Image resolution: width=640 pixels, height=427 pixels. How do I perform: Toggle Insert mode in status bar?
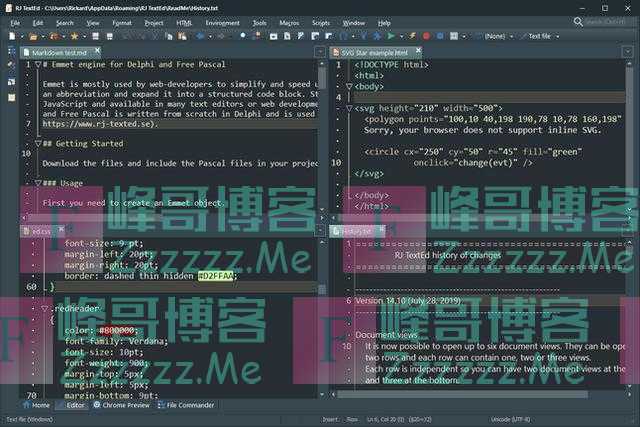[330, 420]
